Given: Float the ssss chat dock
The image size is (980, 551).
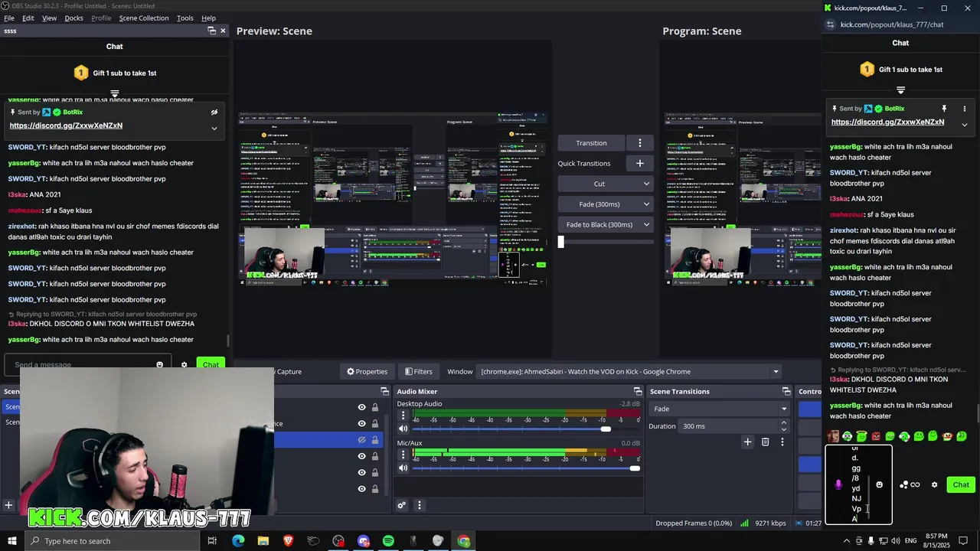Looking at the screenshot, I should (x=211, y=31).
